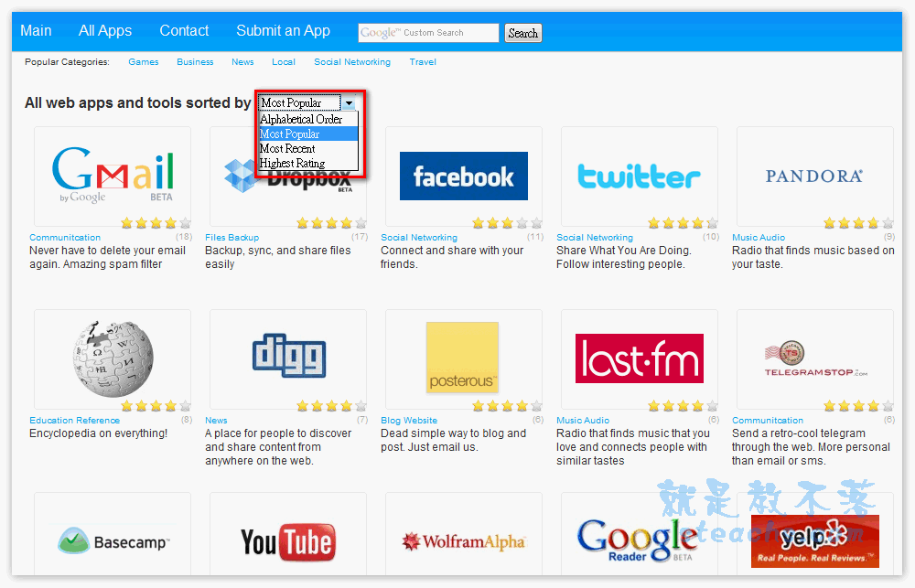Open the Last.fm app logo
The image size is (915, 588).
pos(640,358)
